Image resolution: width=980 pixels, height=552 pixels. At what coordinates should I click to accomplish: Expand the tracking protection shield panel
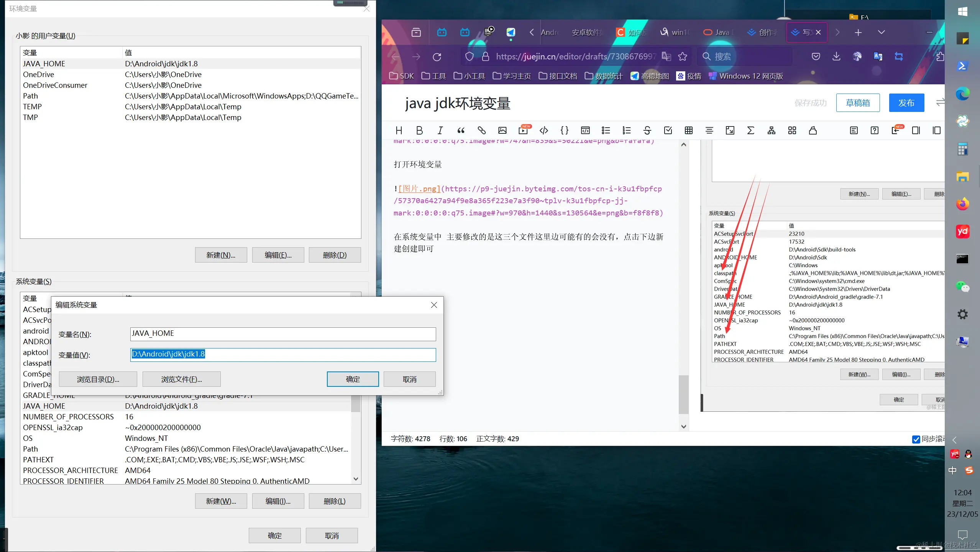tap(469, 56)
